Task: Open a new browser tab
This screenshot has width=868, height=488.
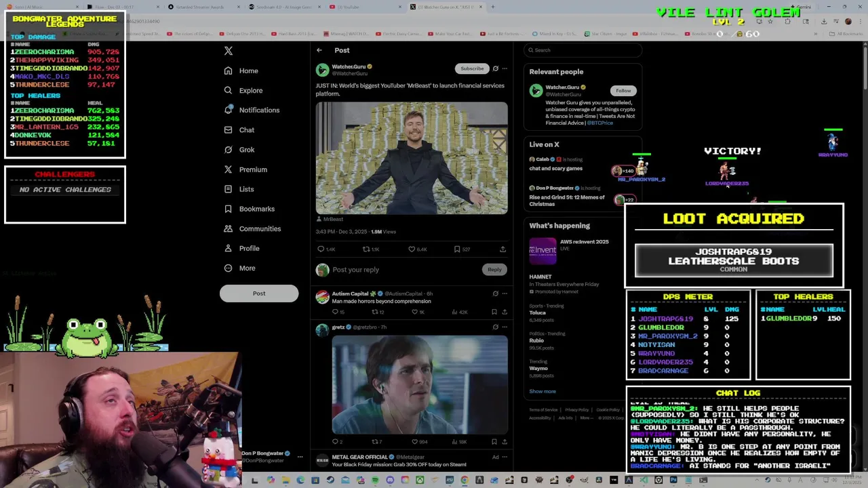Action: (493, 7)
